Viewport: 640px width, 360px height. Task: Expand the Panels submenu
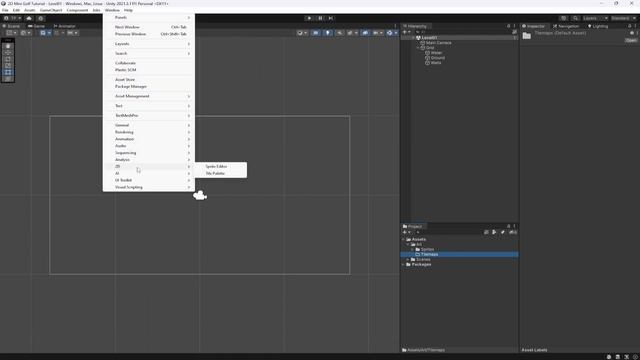click(149, 18)
